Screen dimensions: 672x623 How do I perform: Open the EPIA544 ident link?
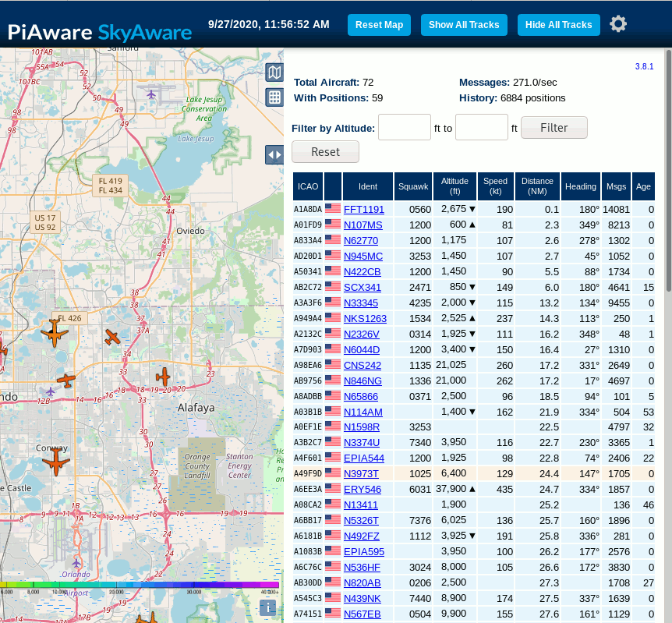coord(364,458)
